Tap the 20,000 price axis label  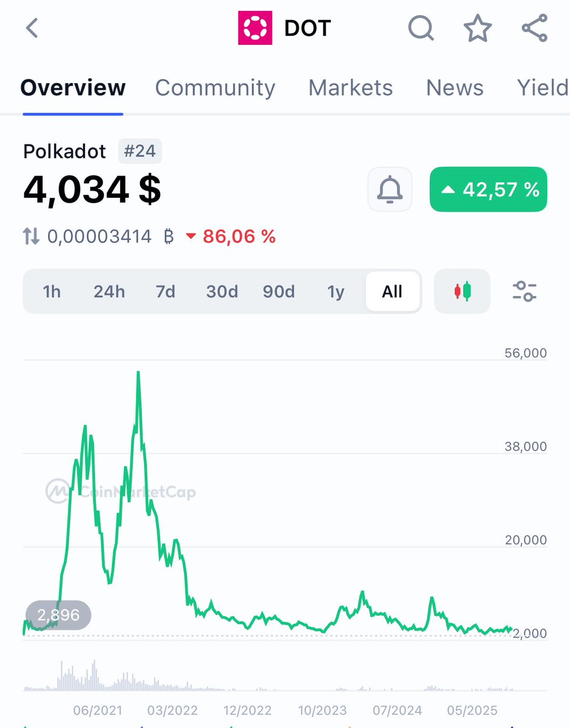[526, 540]
